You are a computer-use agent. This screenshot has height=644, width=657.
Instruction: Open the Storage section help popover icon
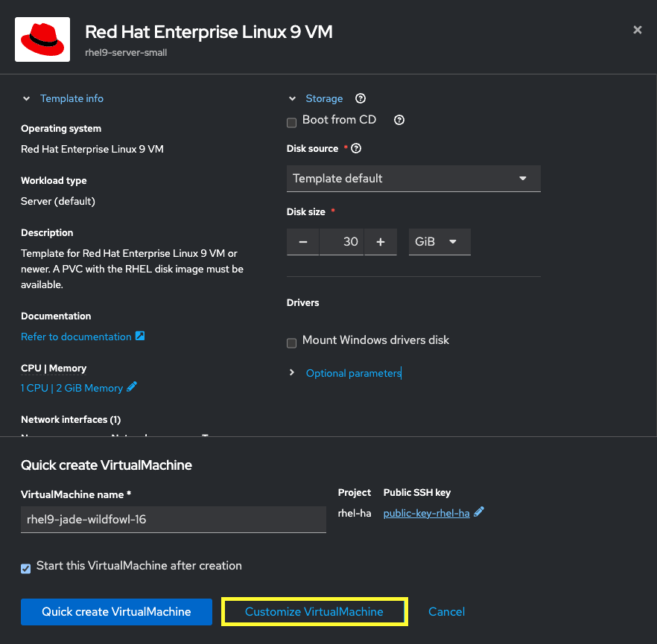point(361,98)
